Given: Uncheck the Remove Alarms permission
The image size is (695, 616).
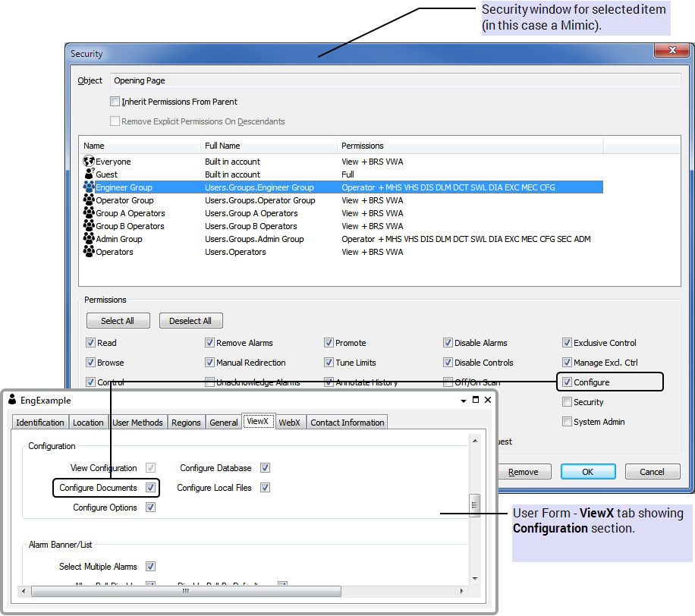Looking at the screenshot, I should point(209,343).
